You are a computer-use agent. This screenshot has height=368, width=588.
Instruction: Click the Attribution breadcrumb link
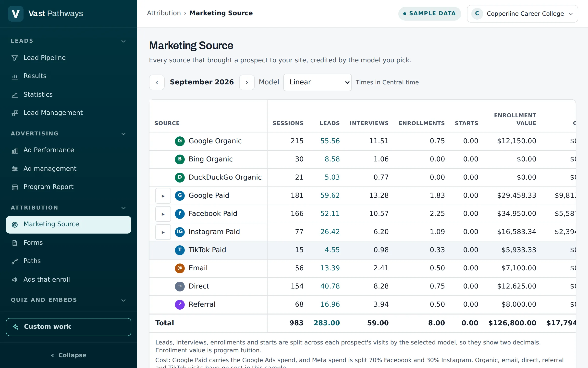[x=164, y=13]
